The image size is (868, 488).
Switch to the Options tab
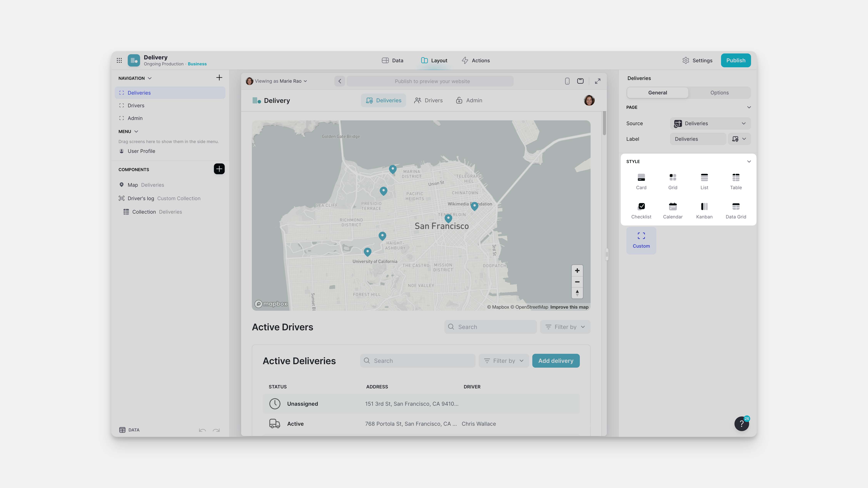coord(719,92)
